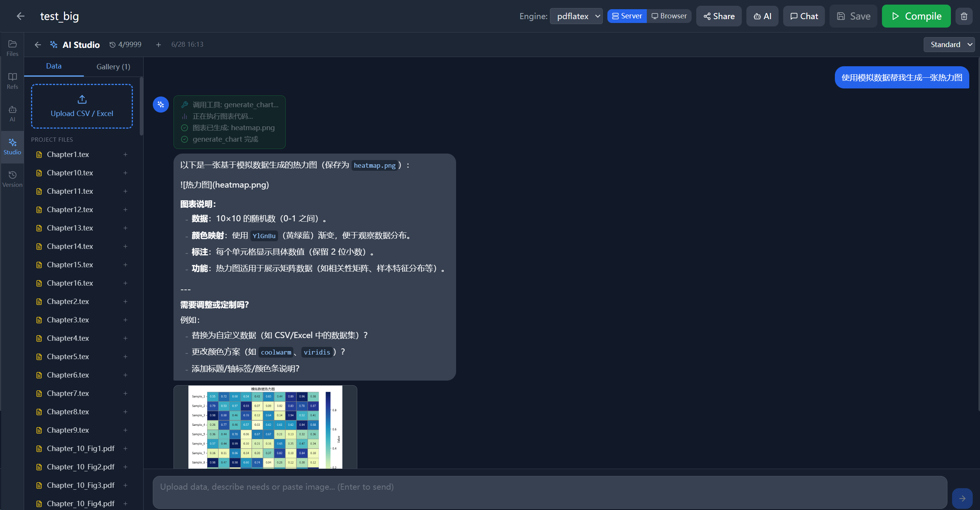Screen dimensions: 980x510
Task: Click the coolwarm code tag
Action: [276, 352]
